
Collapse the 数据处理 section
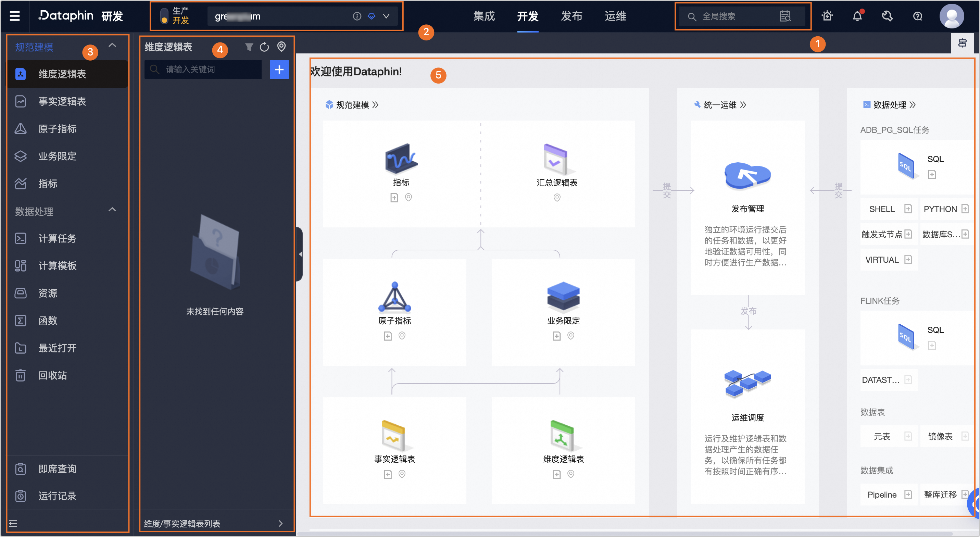click(x=113, y=209)
